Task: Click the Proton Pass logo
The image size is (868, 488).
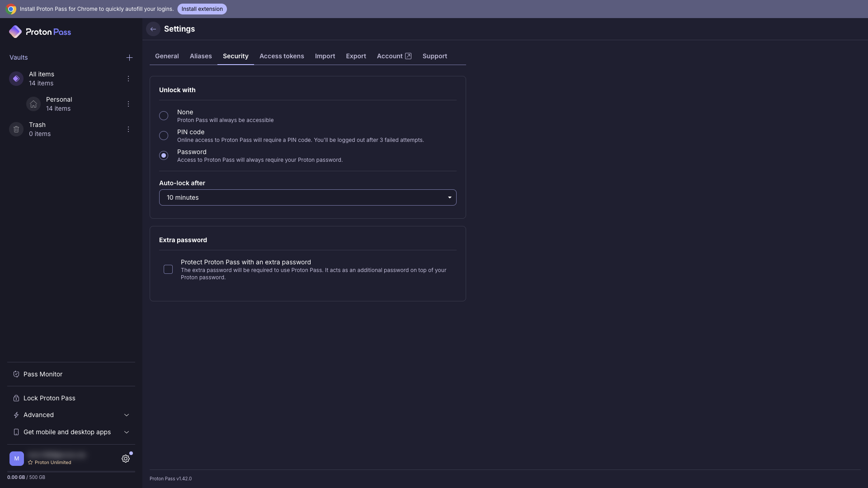Action: (40, 32)
